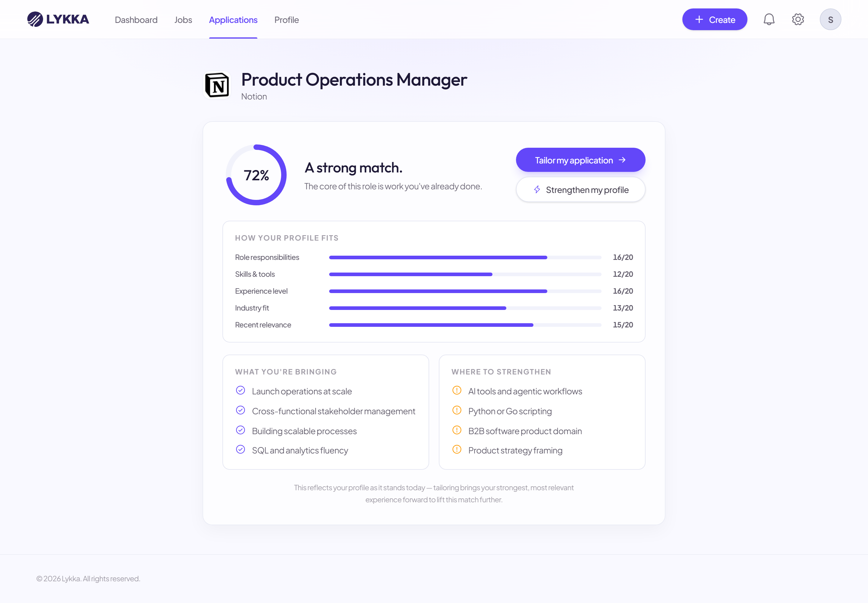Click the plus icon on Create button

[699, 19]
